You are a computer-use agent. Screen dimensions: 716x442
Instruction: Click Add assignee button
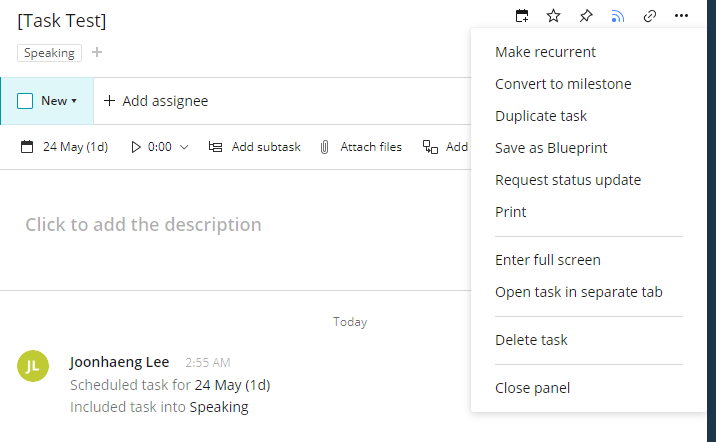pyautogui.click(x=156, y=101)
